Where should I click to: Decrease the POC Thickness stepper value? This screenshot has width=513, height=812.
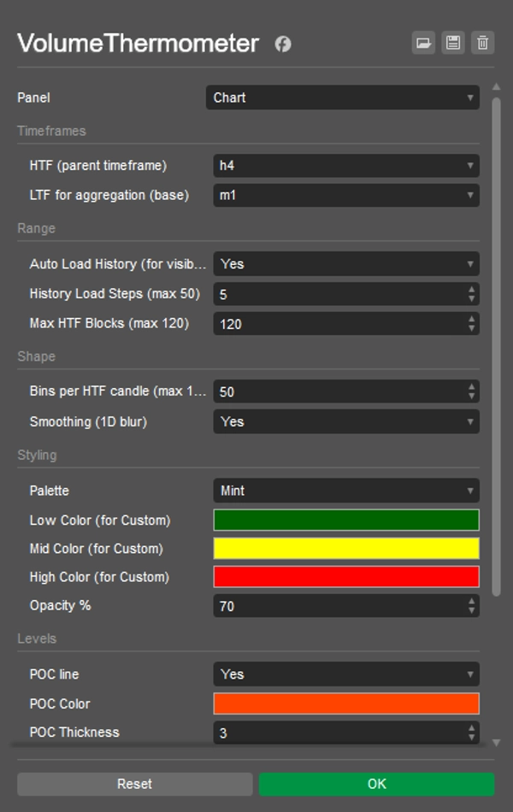pos(472,738)
